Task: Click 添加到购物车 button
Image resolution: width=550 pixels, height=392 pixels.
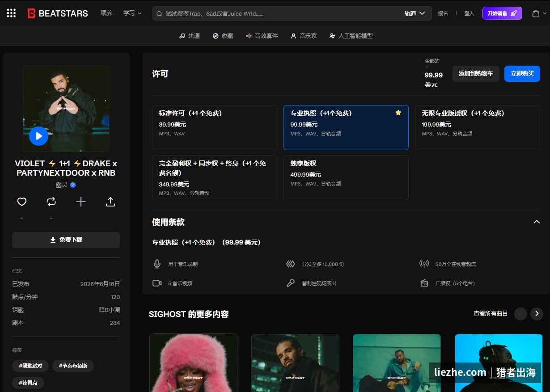Action: [x=476, y=74]
